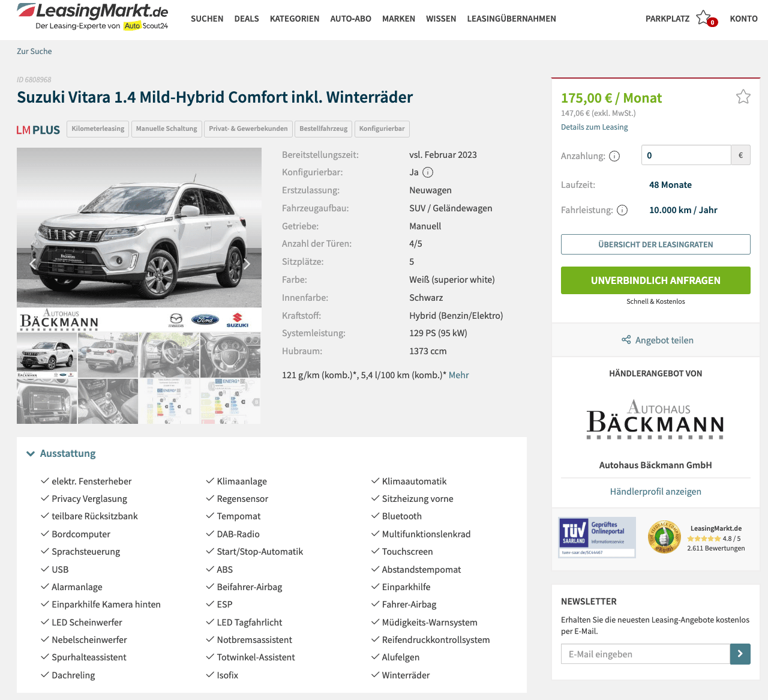Click the Angebot teilen link
Viewport: 768px width, 700px height.
pos(664,340)
